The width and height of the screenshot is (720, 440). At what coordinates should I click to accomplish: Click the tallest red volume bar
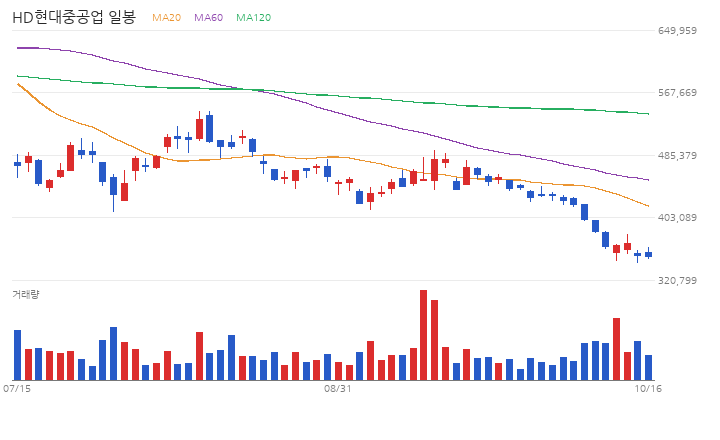pos(423,335)
